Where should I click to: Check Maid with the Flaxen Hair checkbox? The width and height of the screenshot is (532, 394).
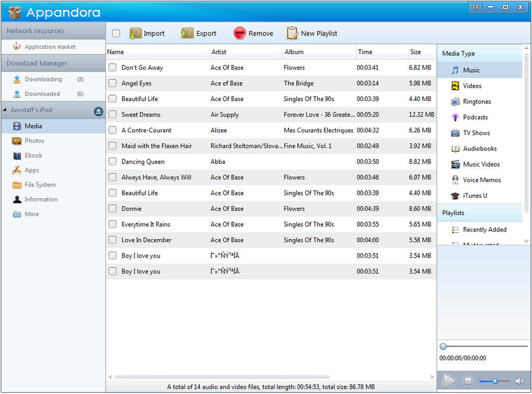pyautogui.click(x=112, y=146)
